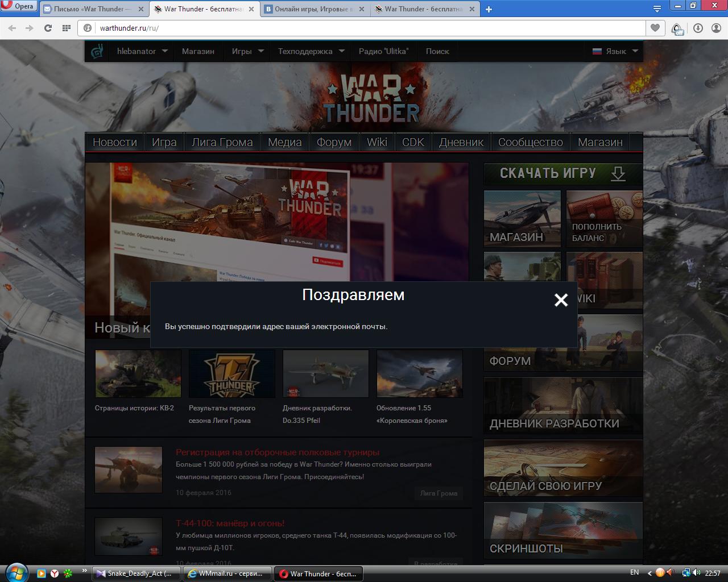Go back to the previous page
The image size is (728, 582).
(x=12, y=28)
